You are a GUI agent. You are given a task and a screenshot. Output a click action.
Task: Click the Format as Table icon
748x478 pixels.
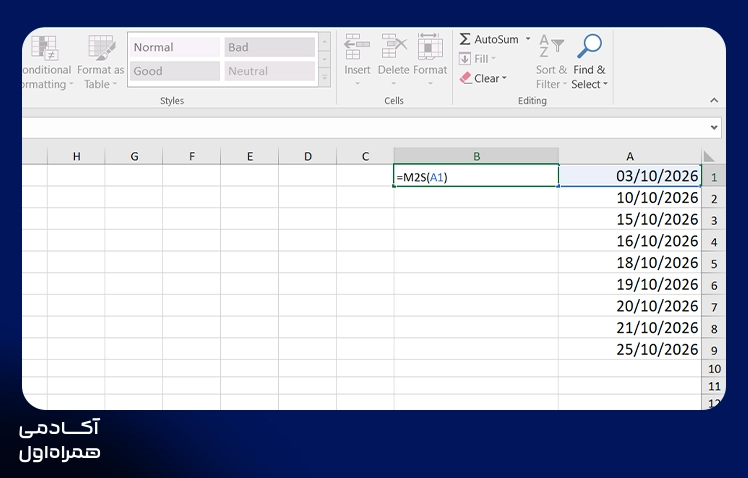click(102, 48)
